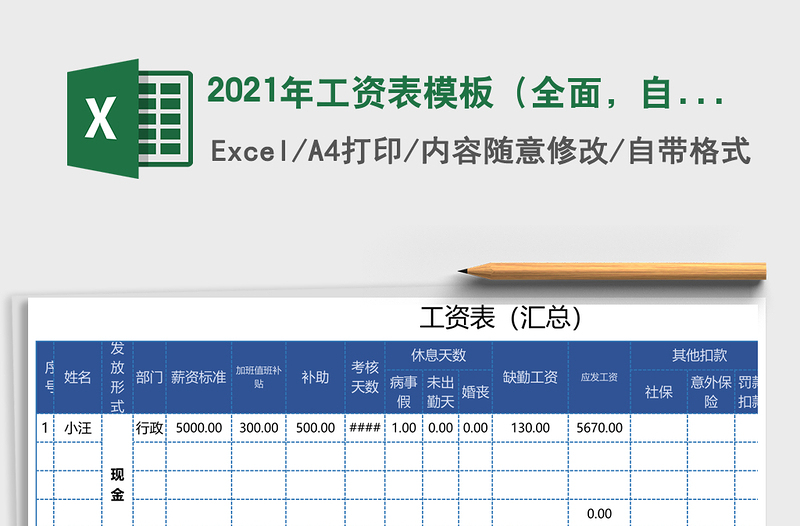Image resolution: width=800 pixels, height=526 pixels.
Task: Click the '发放形式' column header
Action: tap(117, 377)
